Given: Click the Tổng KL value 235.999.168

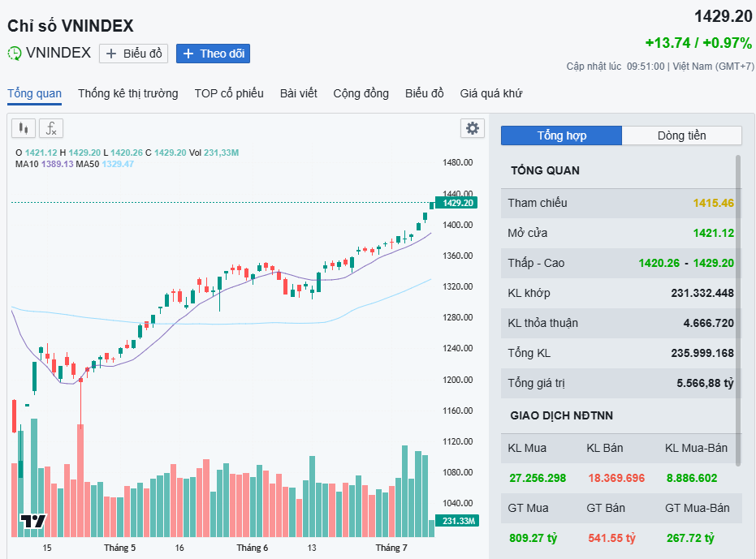Looking at the screenshot, I should pos(702,353).
